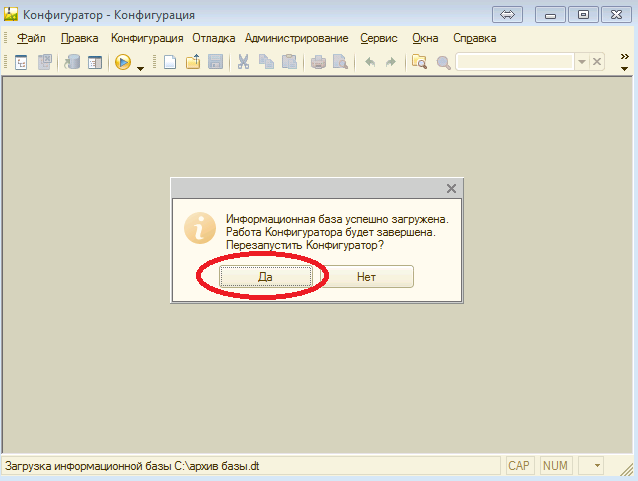Viewport: 638px width, 481px height.
Task: Close the restart confirmation dialog with X
Action: click(x=451, y=188)
